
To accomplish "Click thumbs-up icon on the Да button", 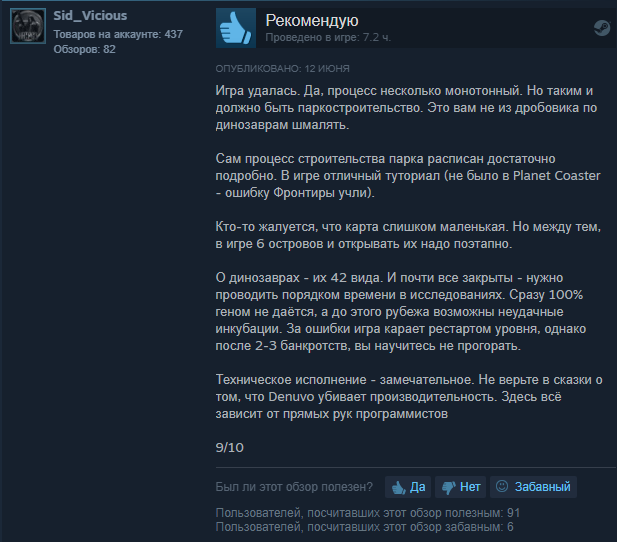I will point(399,488).
